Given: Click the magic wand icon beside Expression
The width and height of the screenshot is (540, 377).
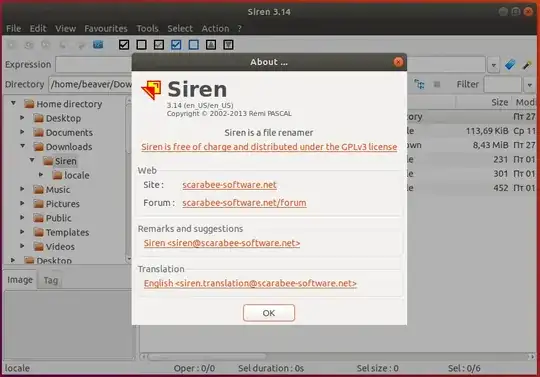Looking at the screenshot, I should (527, 64).
